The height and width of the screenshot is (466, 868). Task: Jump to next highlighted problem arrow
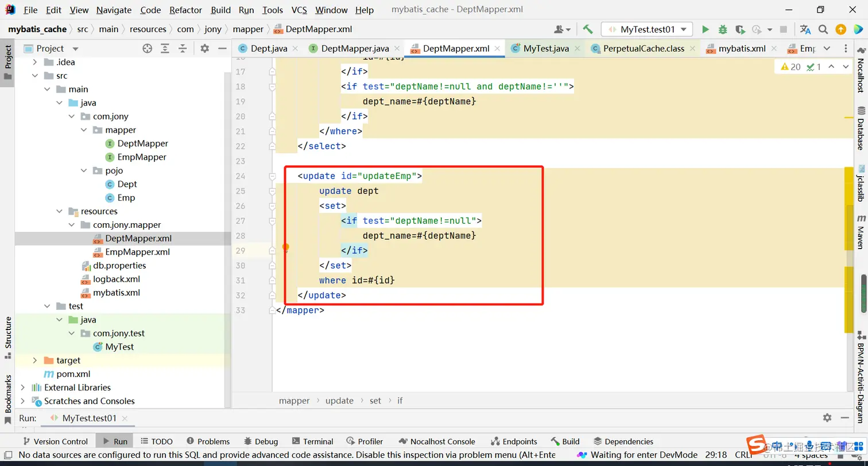846,67
